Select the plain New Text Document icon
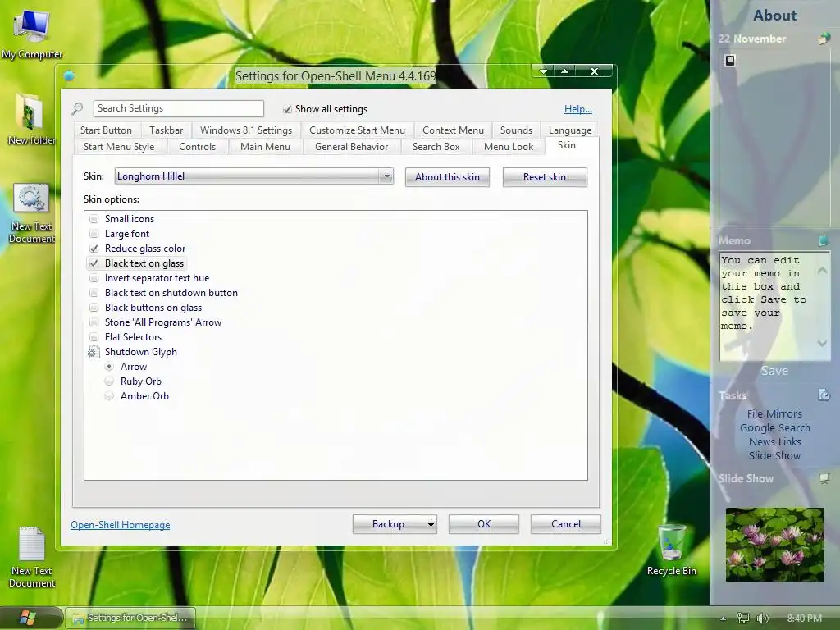The image size is (840, 630). click(32, 557)
